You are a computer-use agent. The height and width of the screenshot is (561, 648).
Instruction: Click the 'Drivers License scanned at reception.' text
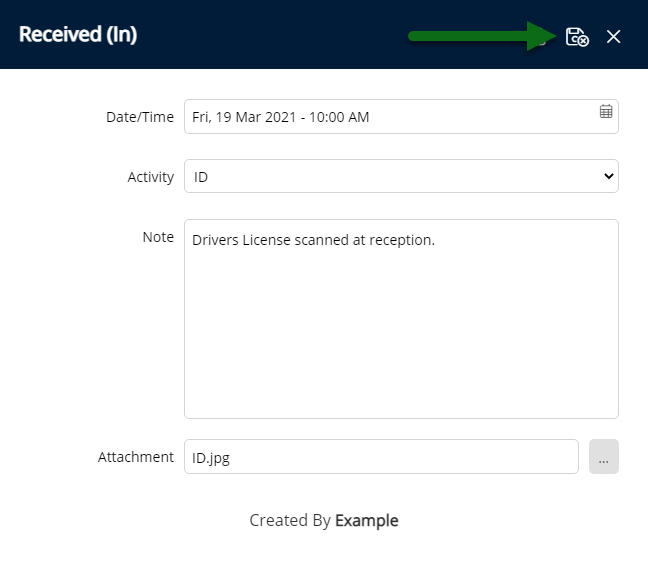(x=313, y=240)
